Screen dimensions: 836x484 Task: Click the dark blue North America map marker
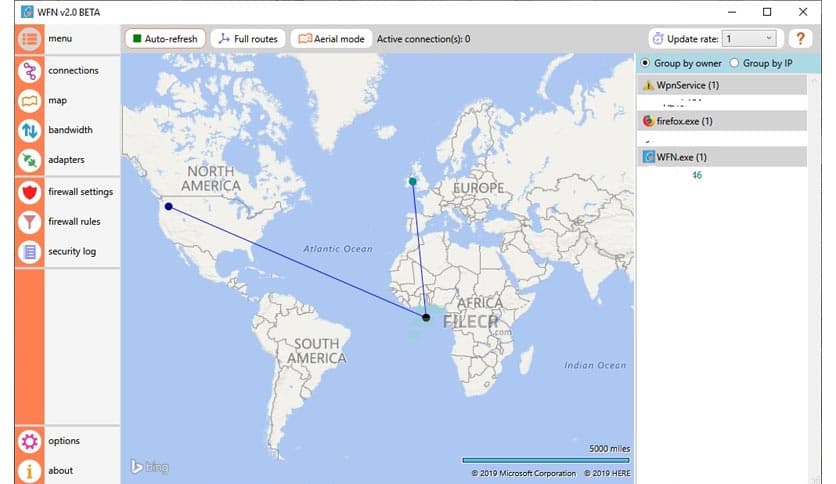pos(168,206)
